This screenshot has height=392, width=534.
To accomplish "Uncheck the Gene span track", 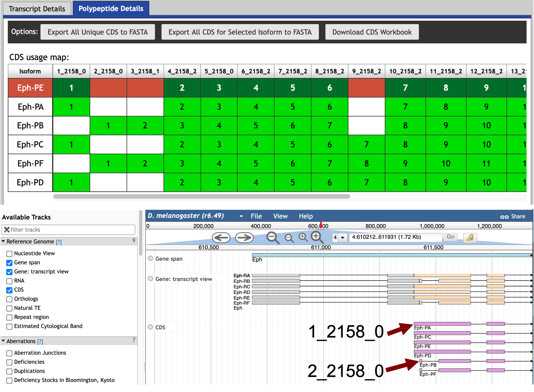I will (x=9, y=263).
